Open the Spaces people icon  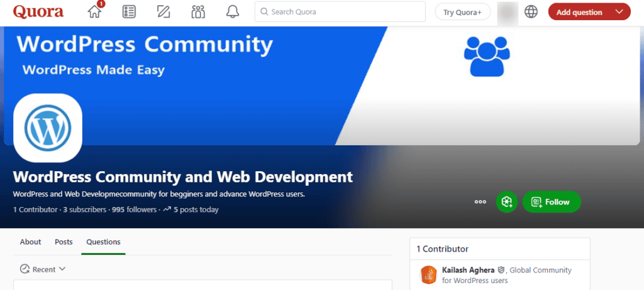(x=198, y=12)
